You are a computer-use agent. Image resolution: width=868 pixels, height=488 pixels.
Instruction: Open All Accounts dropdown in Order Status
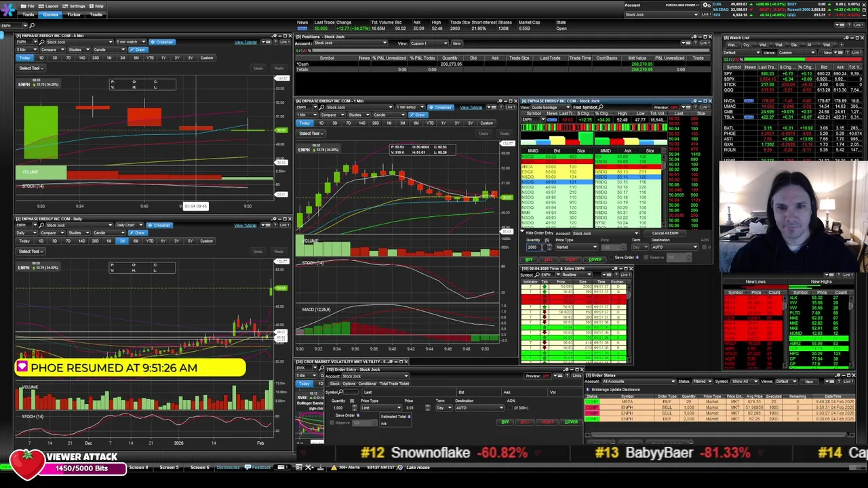pyautogui.click(x=638, y=382)
